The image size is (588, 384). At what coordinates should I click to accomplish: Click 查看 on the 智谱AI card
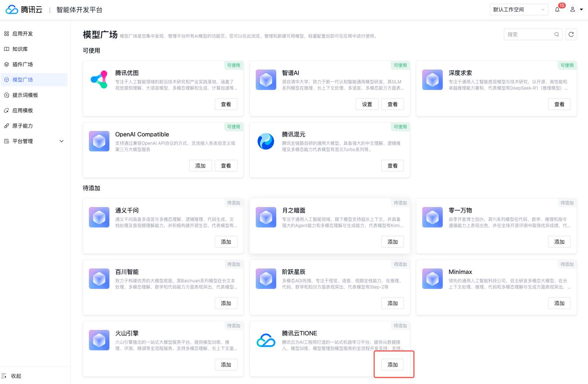pos(393,104)
